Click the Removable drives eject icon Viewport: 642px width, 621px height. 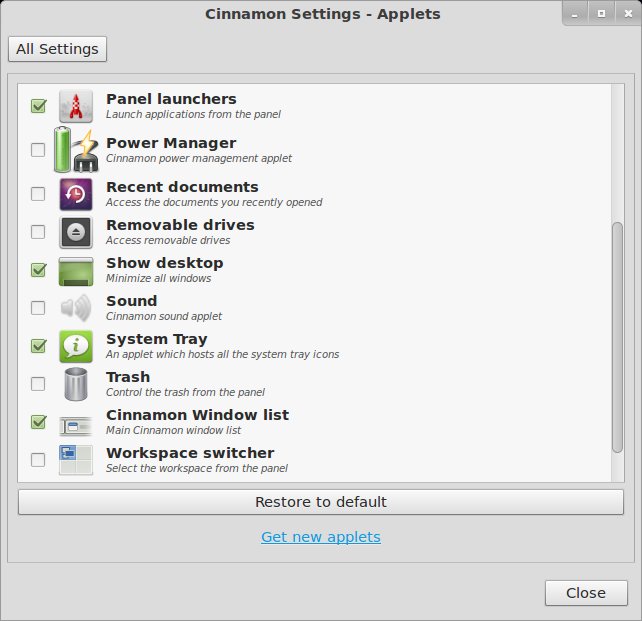click(x=76, y=233)
